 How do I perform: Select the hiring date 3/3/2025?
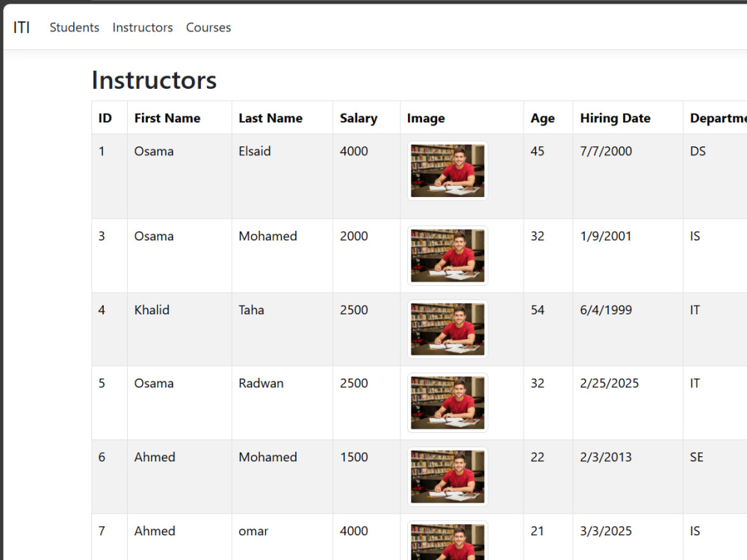point(606,531)
